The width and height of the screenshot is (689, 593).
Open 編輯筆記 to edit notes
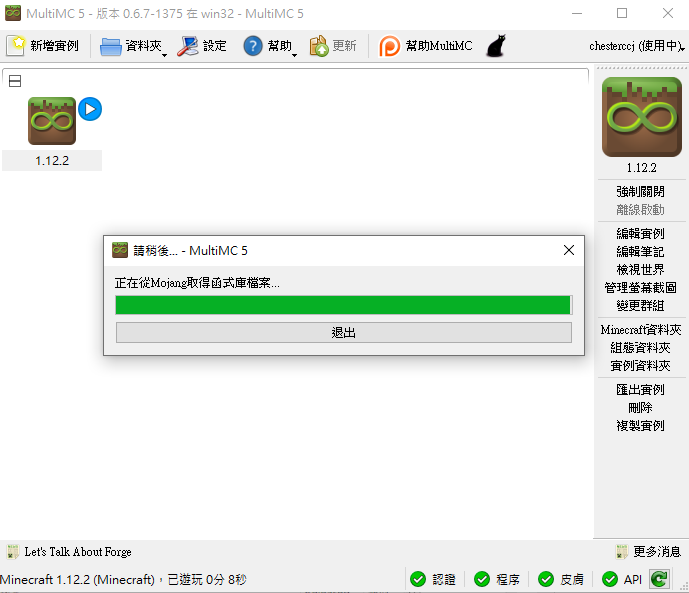(x=640, y=252)
